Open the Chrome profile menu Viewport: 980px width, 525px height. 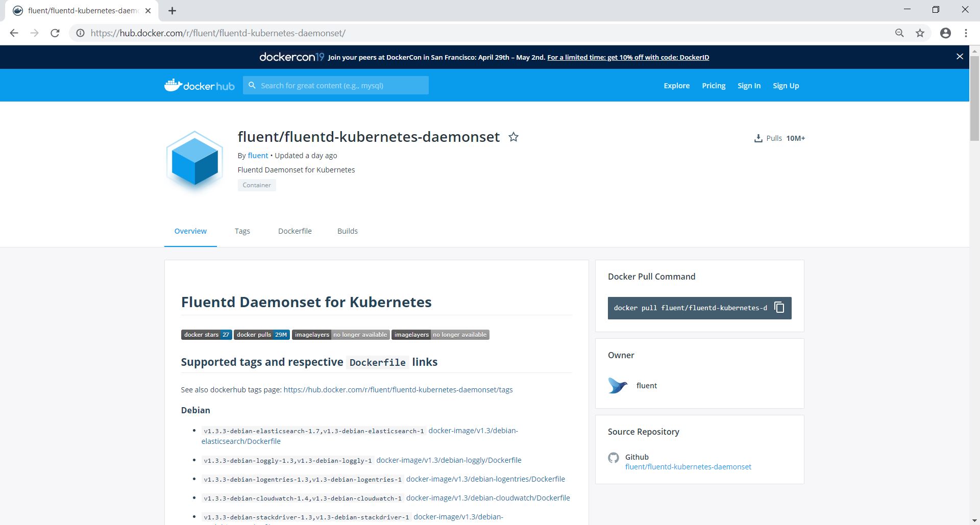click(945, 33)
